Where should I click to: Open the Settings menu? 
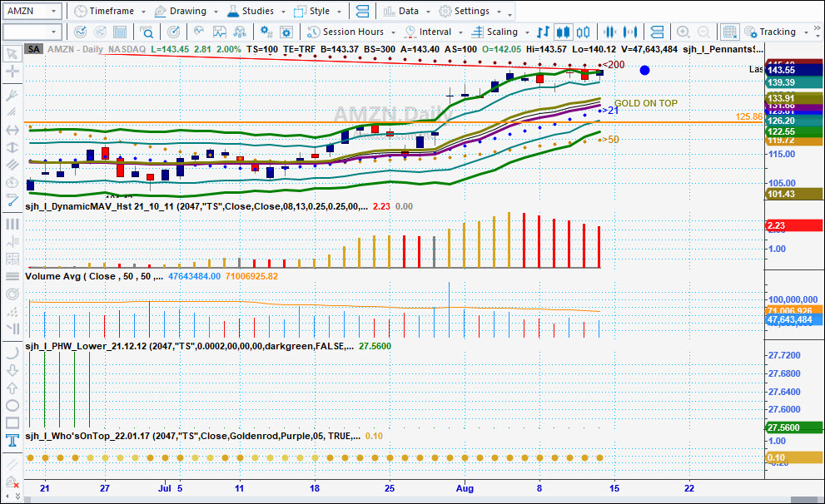point(470,11)
